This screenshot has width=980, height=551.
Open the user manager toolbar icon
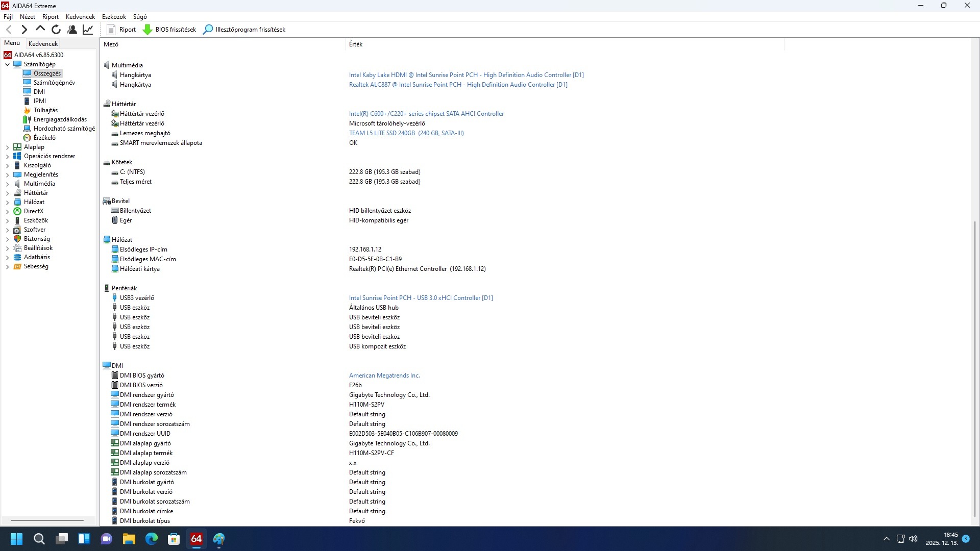point(72,30)
